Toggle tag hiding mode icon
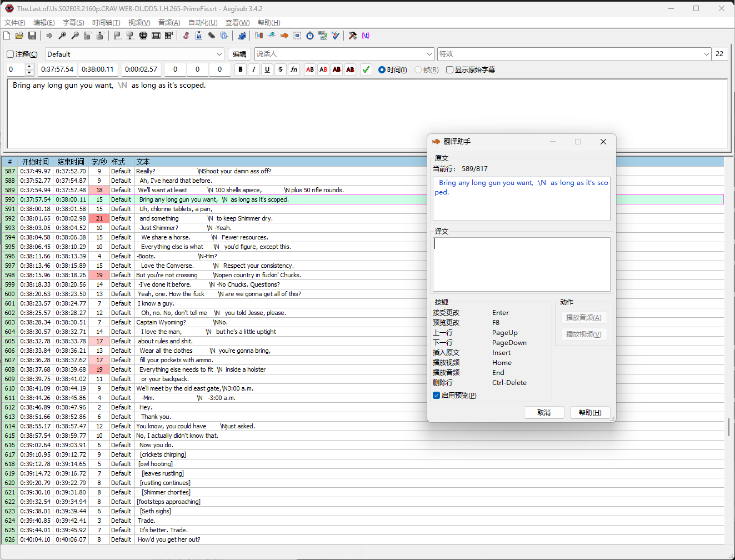 (366, 36)
